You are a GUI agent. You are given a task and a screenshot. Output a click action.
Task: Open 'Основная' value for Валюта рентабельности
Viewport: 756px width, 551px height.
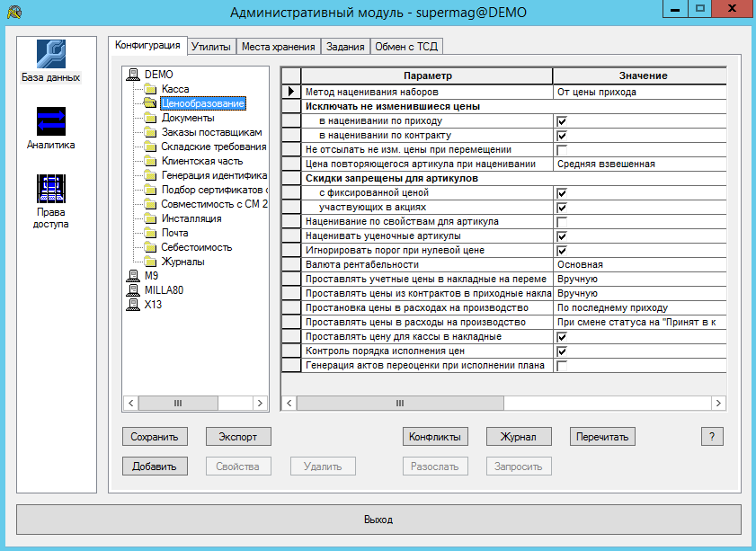[x=640, y=264]
